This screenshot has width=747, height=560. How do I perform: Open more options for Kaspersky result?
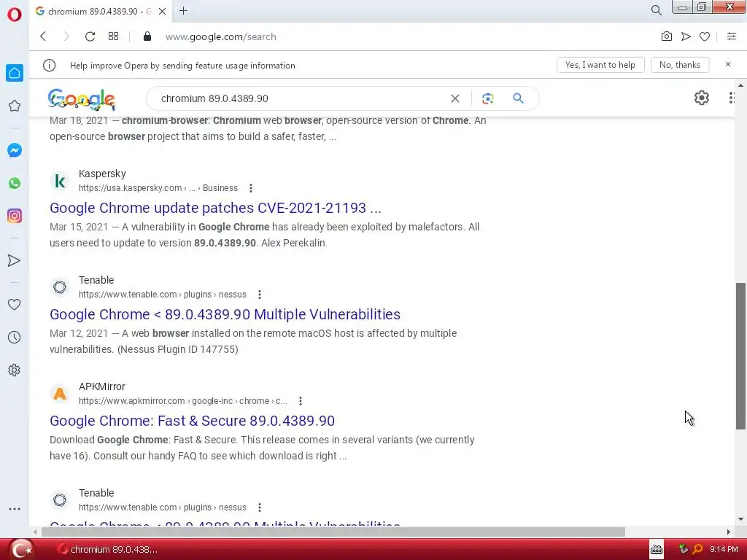tap(251, 188)
